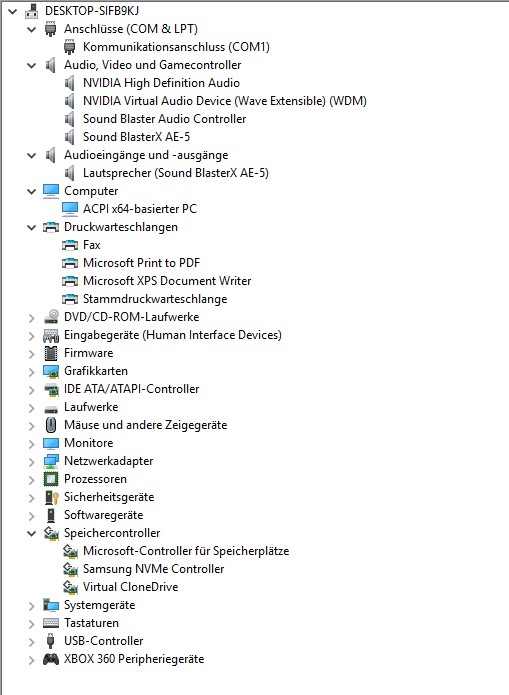Select Microsoft XPS Document Writer entry
The image size is (509, 695).
pyautogui.click(x=167, y=281)
